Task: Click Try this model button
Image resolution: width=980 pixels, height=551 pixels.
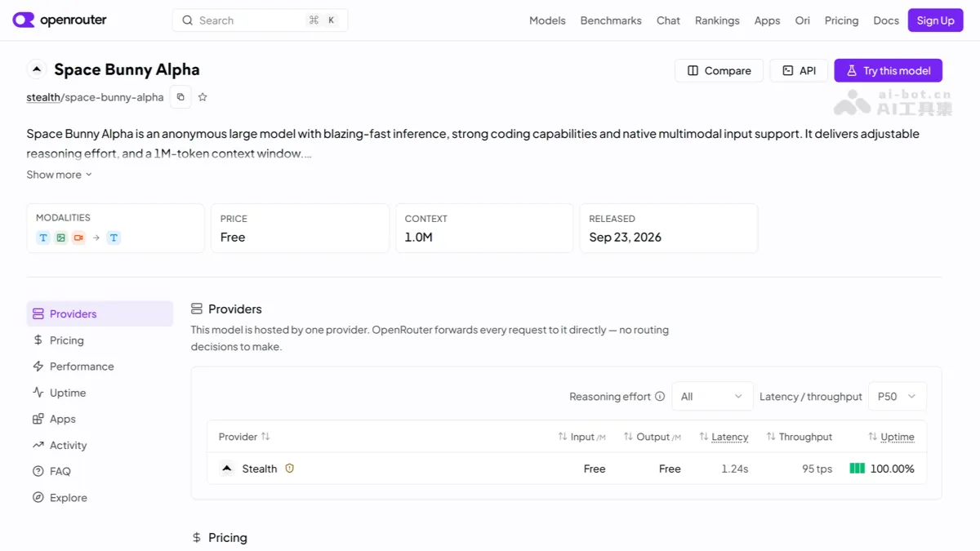Action: pyautogui.click(x=888, y=70)
